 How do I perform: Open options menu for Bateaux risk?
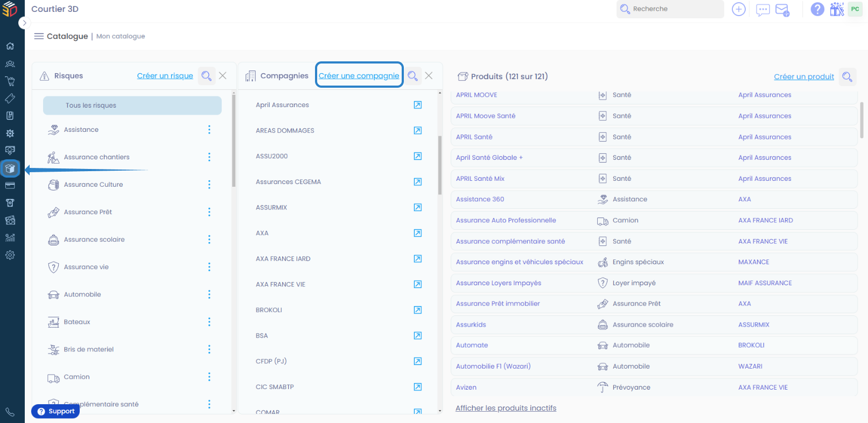point(209,322)
